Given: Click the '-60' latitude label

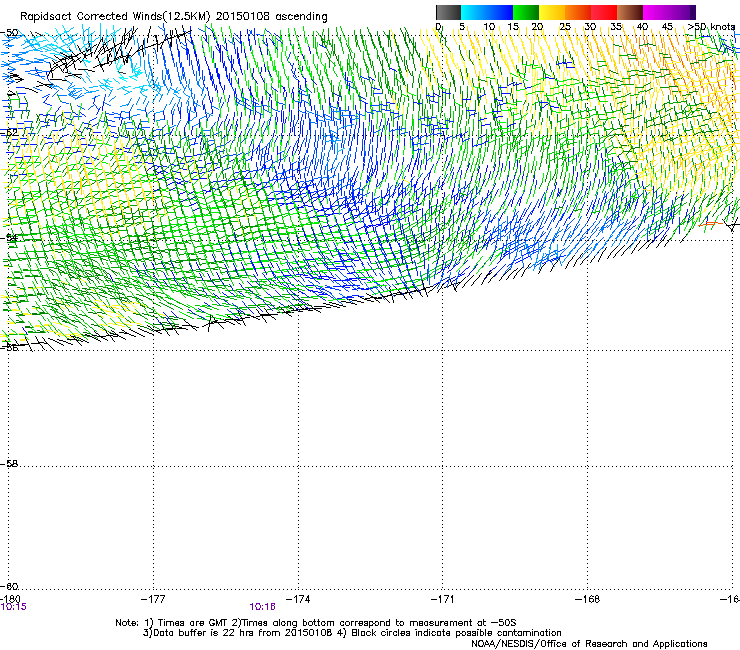Looking at the screenshot, I should click(x=9, y=587).
